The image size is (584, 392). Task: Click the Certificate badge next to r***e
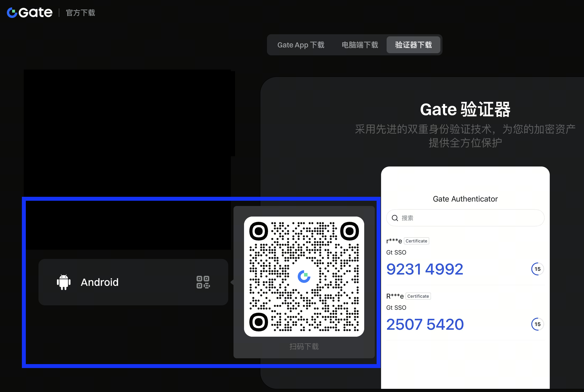pos(416,241)
